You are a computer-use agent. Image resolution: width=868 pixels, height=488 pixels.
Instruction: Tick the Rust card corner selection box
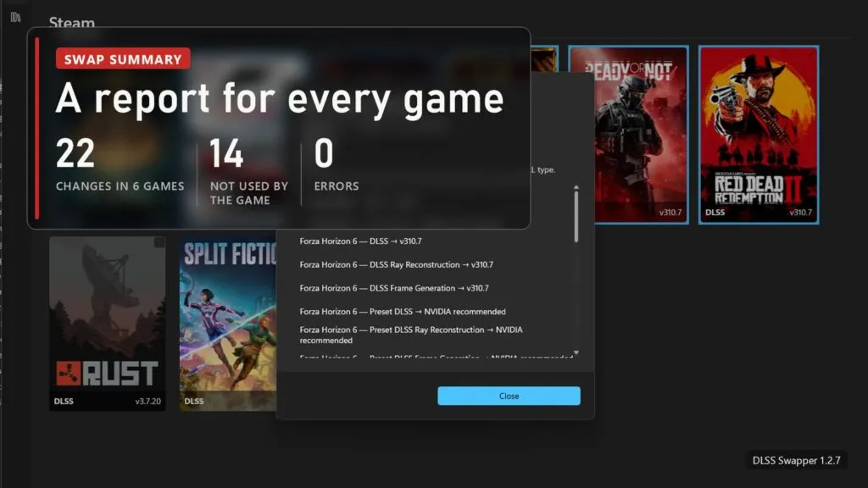[x=159, y=242]
